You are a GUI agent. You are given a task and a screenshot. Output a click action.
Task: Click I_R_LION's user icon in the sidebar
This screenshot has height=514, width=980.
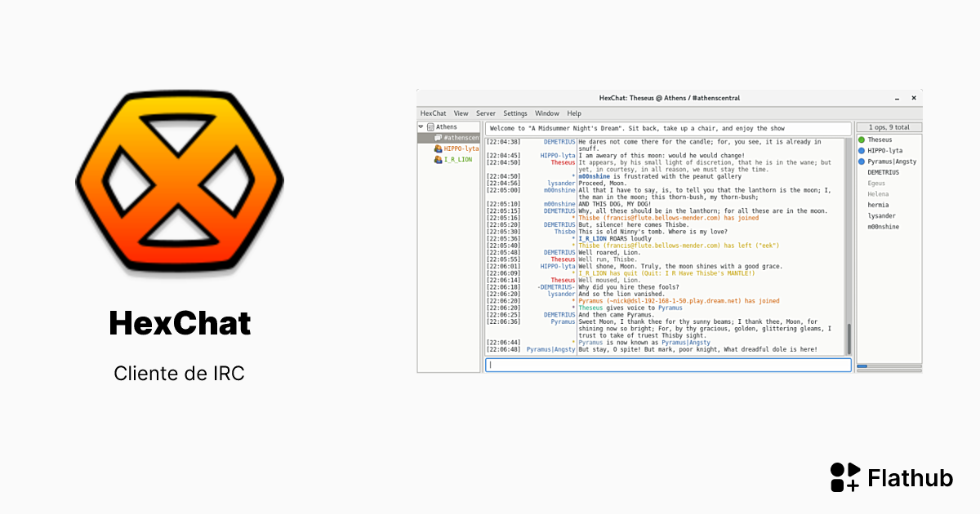tap(438, 160)
